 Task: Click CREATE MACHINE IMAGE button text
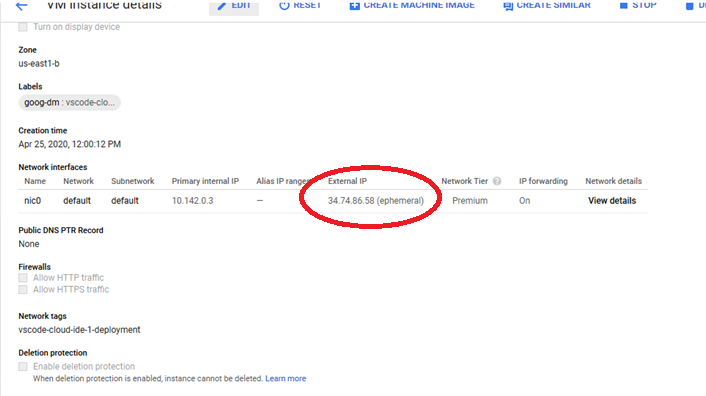click(x=419, y=5)
